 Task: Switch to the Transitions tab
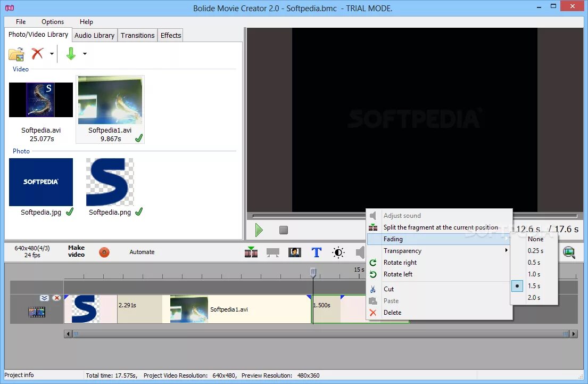pos(138,35)
